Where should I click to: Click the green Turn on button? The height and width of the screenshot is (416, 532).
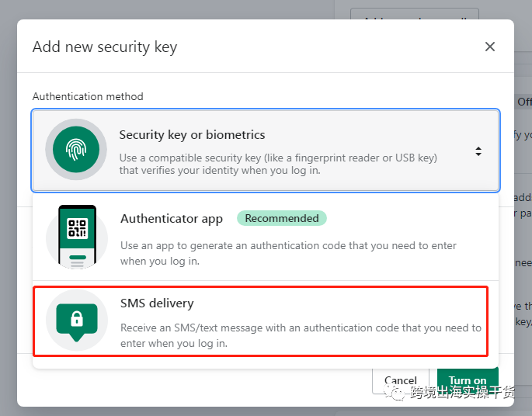click(x=468, y=380)
